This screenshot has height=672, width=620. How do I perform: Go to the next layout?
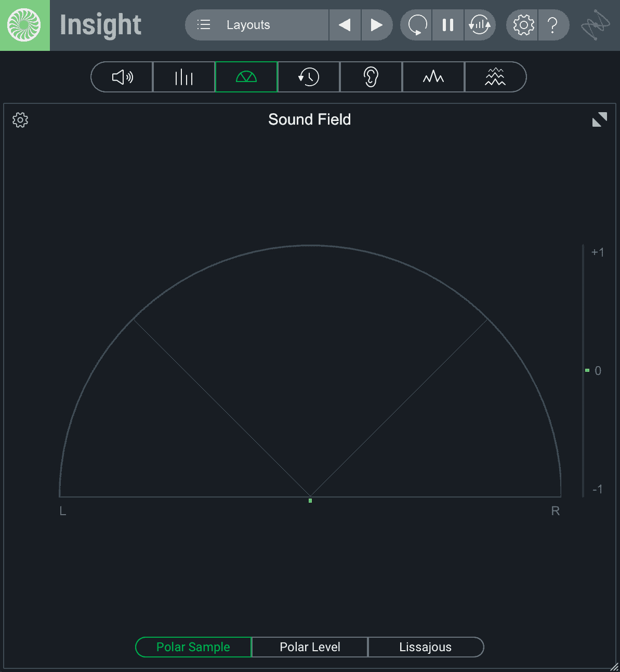coord(377,25)
